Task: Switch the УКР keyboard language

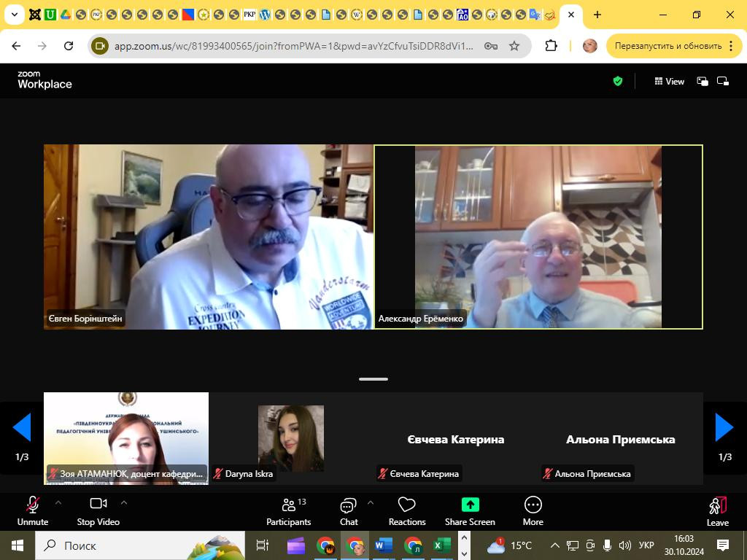Action: (646, 545)
